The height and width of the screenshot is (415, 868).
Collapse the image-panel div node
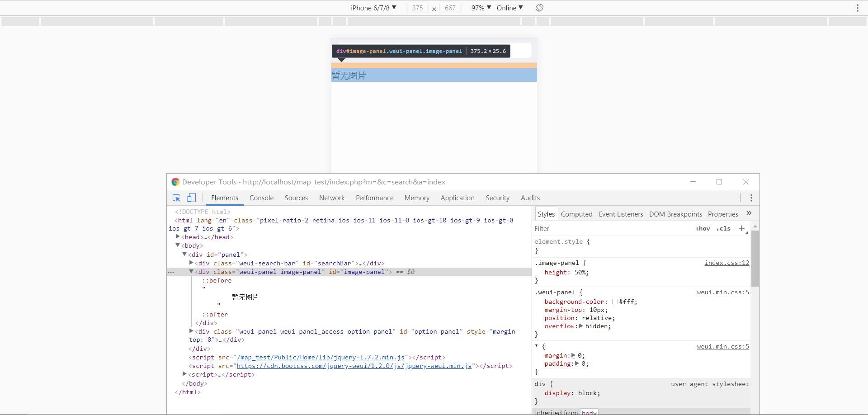191,271
